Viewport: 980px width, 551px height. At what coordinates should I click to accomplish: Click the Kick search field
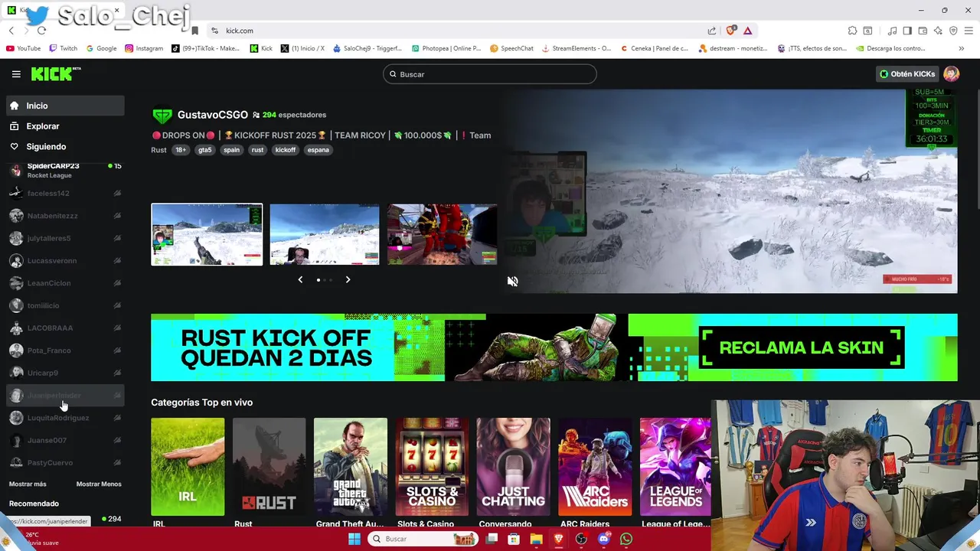pos(490,74)
